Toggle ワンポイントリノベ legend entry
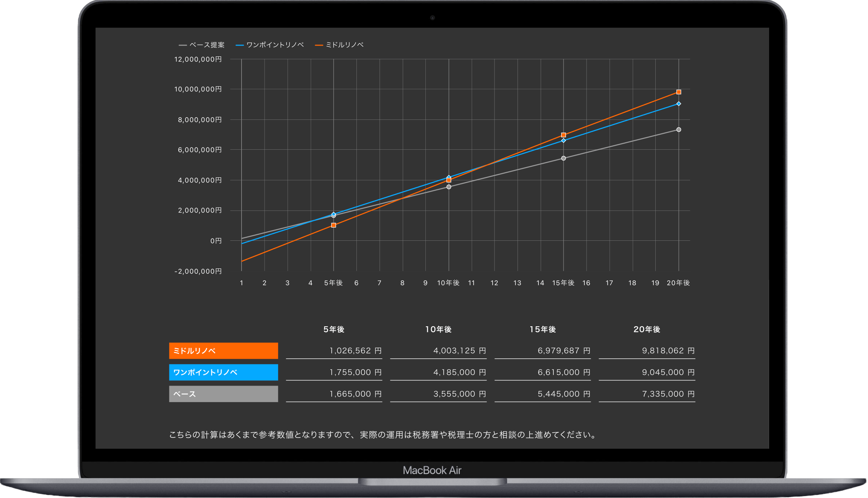The width and height of the screenshot is (868, 498). pos(270,45)
